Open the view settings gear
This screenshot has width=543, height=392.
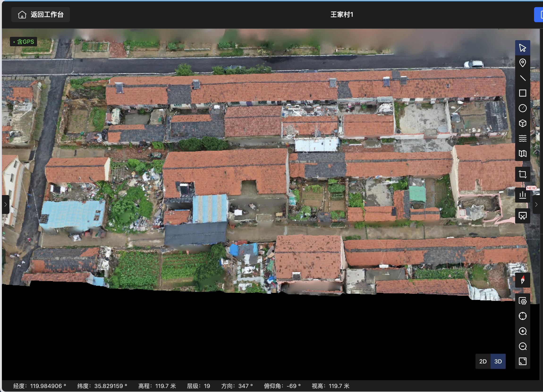click(x=522, y=301)
